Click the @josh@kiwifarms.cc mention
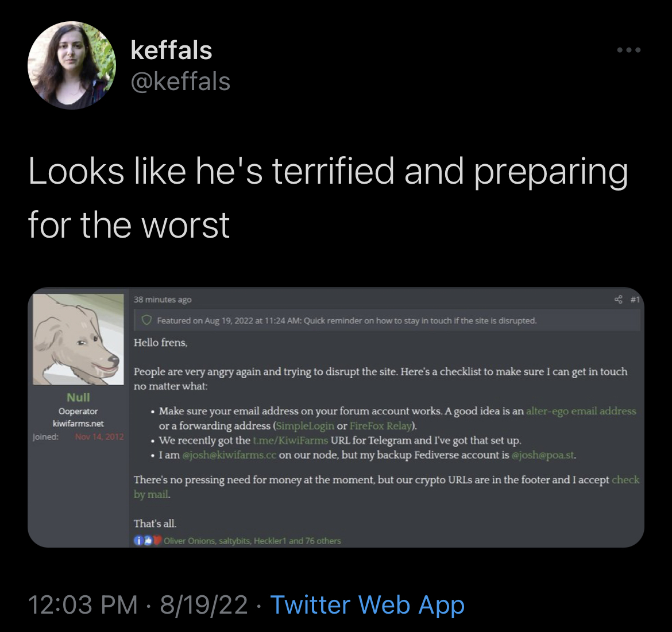672x632 pixels. point(229,455)
